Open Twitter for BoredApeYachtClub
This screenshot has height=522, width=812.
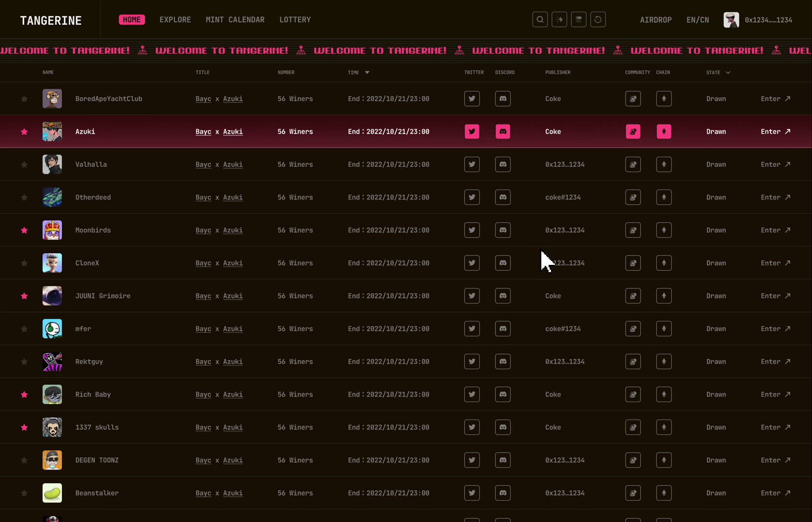click(x=472, y=99)
